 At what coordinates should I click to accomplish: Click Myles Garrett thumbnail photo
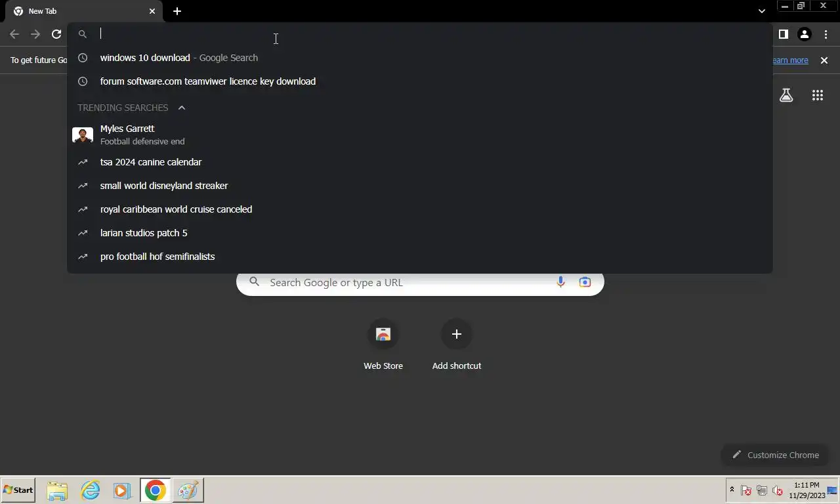point(83,135)
